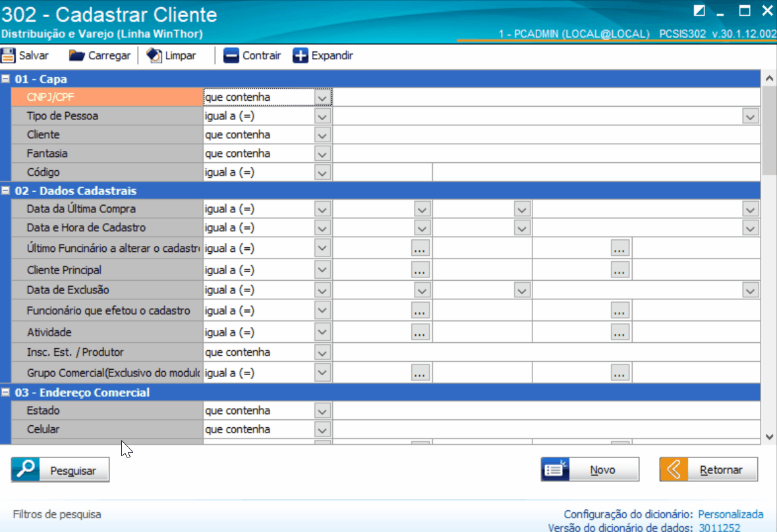Click the list icon on Novo button
Image resolution: width=777 pixels, height=532 pixels.
click(x=555, y=469)
